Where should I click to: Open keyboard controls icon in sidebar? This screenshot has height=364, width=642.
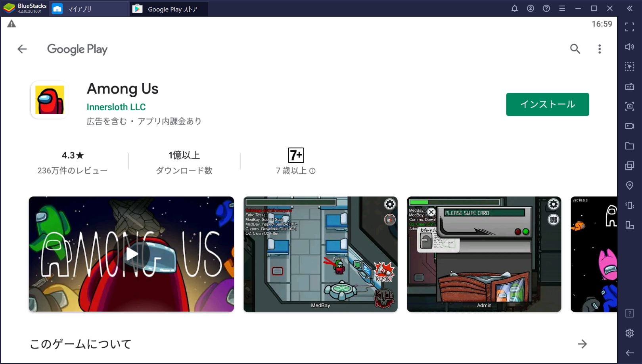630,86
